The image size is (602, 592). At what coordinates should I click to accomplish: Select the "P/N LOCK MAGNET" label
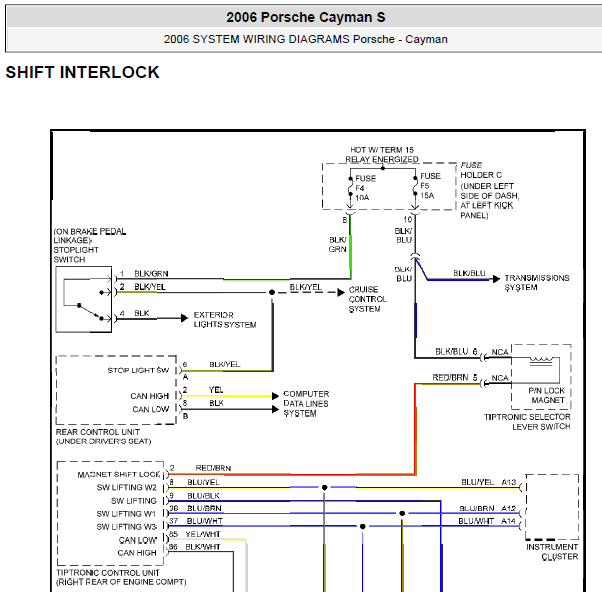pyautogui.click(x=547, y=395)
